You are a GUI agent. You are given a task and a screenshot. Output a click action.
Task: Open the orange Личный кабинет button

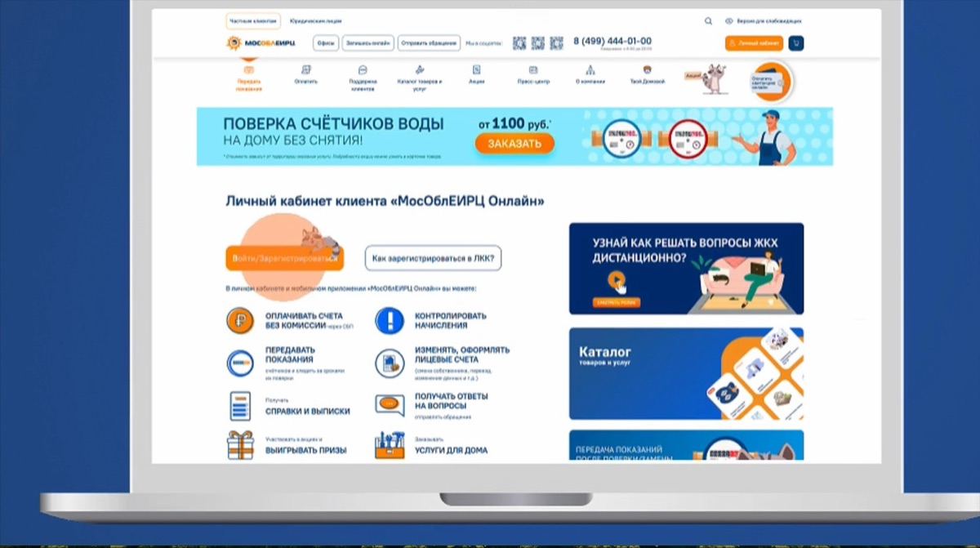click(754, 43)
